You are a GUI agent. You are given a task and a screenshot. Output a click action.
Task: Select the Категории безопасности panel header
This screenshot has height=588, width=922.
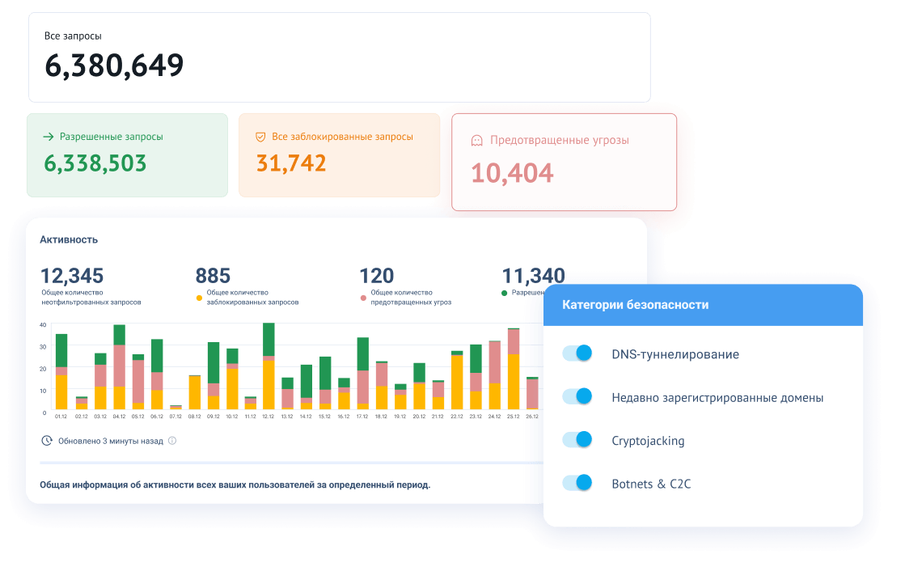pos(703,305)
